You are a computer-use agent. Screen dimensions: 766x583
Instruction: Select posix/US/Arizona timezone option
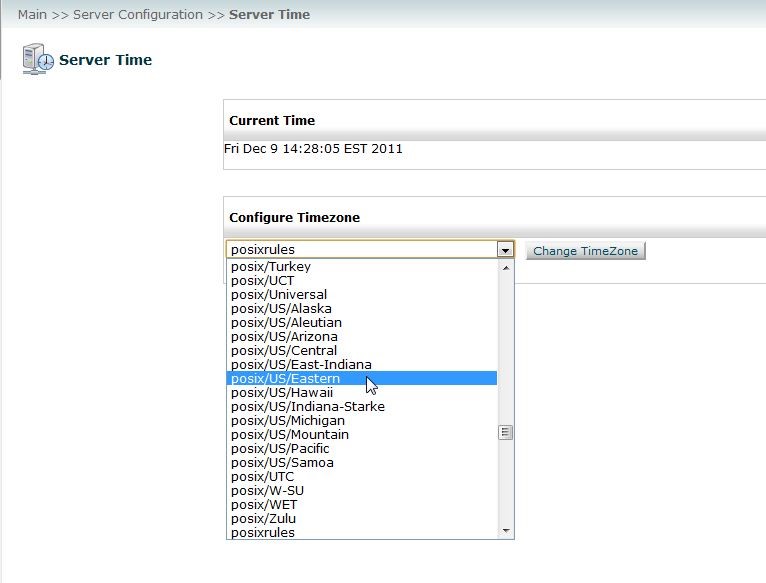[362, 336]
